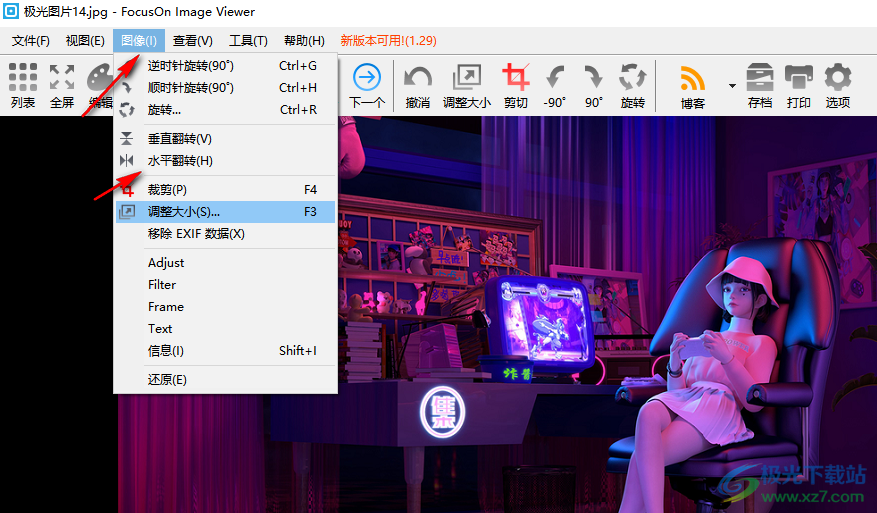Open the 文件(F) menu
This screenshot has width=877, height=513.
pos(31,41)
